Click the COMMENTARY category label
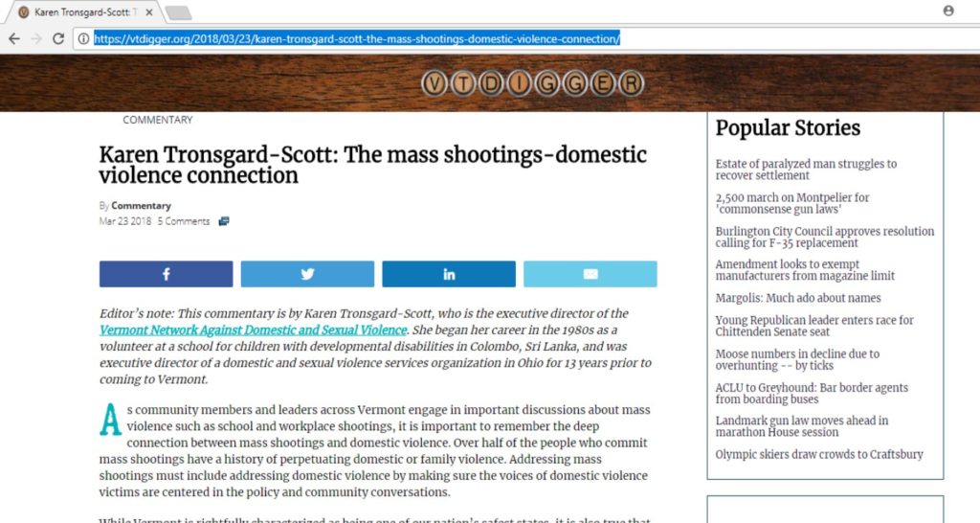Image resolution: width=980 pixels, height=523 pixels. [x=158, y=120]
